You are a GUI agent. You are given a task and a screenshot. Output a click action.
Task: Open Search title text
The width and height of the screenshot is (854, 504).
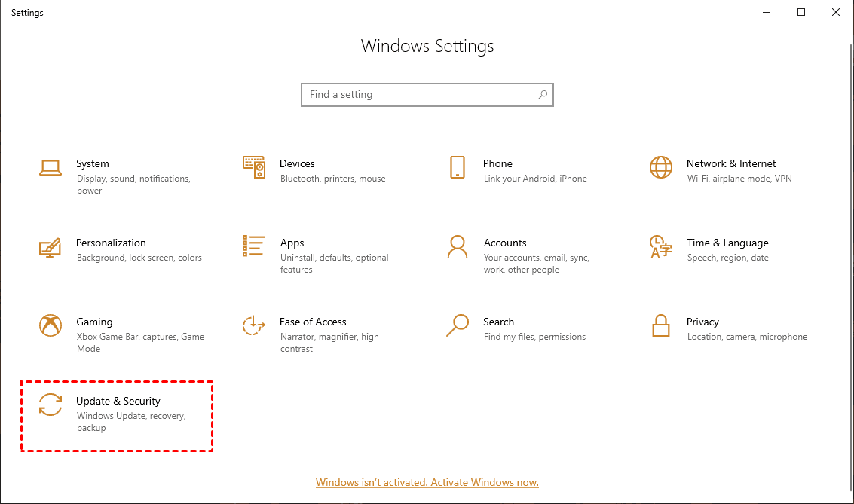click(x=498, y=322)
